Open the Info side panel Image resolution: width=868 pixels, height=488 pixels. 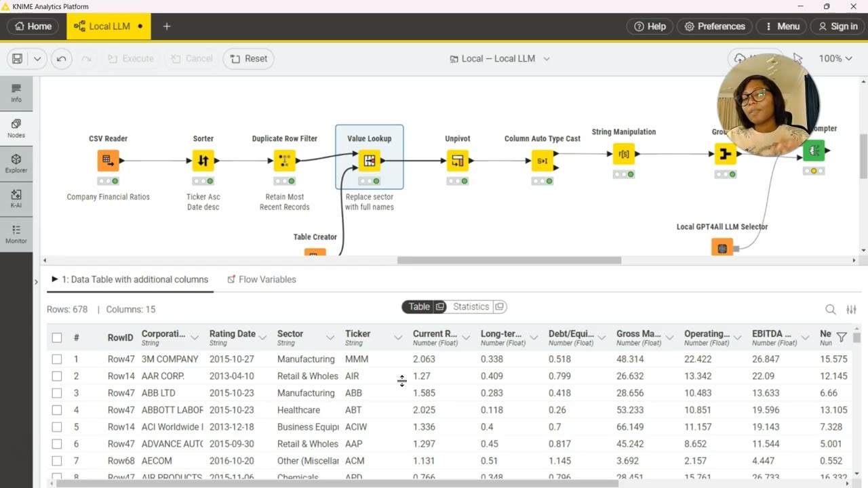coord(16,94)
